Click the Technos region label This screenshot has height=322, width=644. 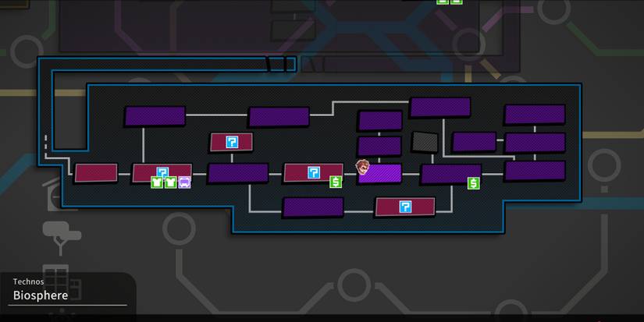[x=28, y=281]
